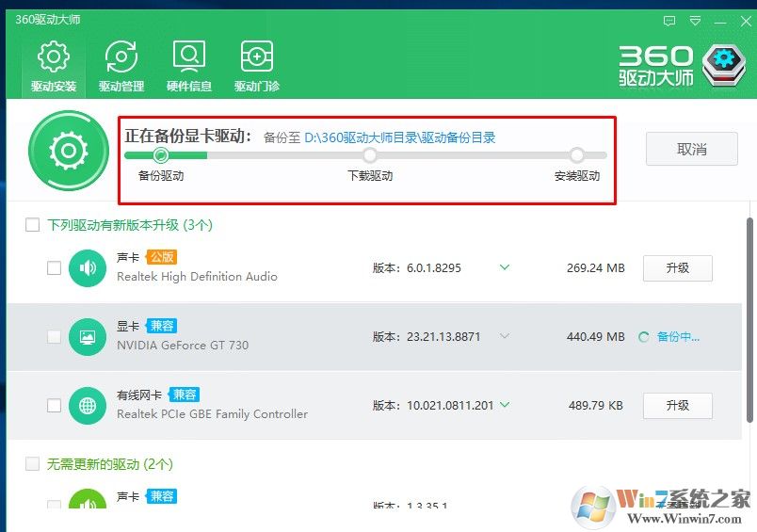Tick the NVIDIA GeForce GT 730 checkbox
This screenshot has height=532, width=757.
coord(54,336)
